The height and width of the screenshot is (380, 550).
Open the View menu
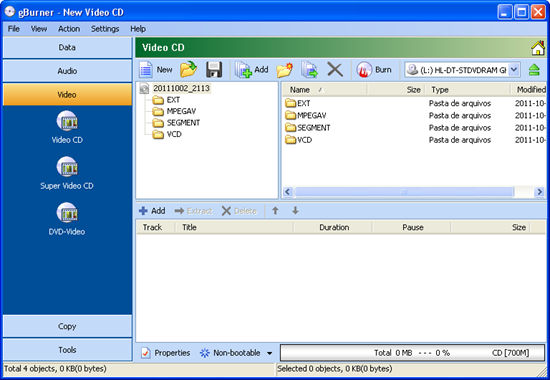39,29
